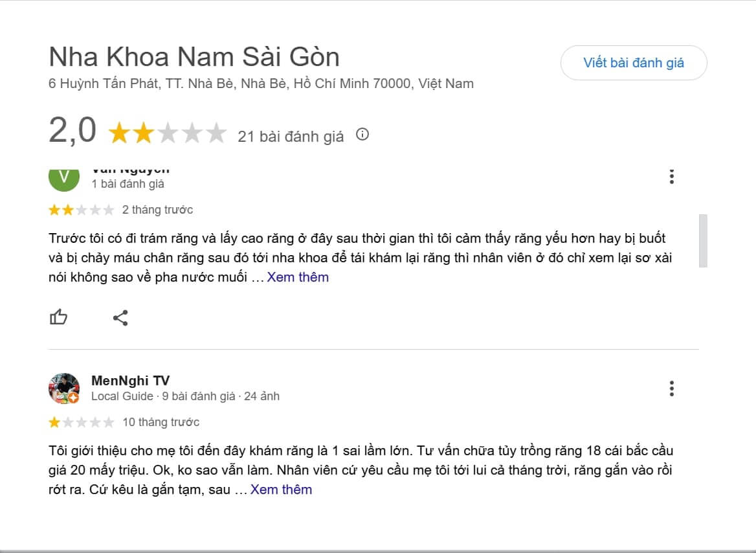Click the business address in Nhà Bè
Screen dimensions: 756x553
click(261, 83)
